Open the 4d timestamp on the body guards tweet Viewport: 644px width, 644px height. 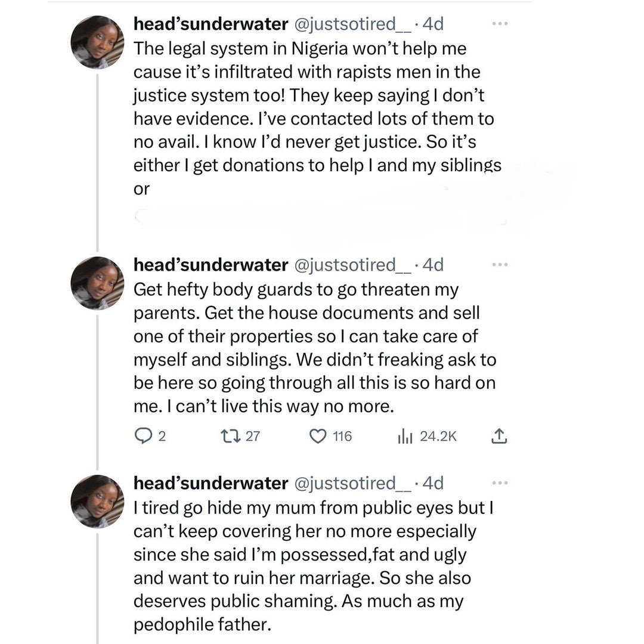click(x=433, y=264)
